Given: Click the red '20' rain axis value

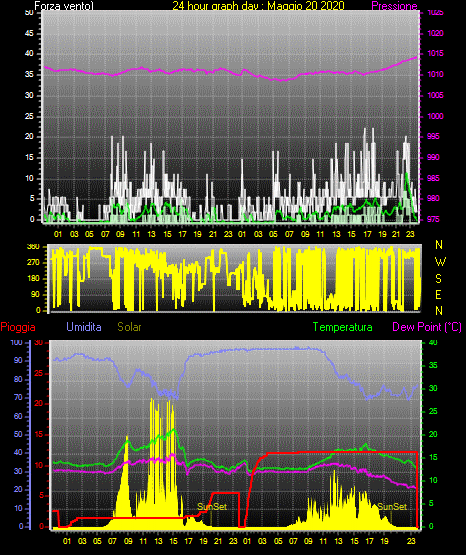Looking at the screenshot, I should [x=39, y=404].
